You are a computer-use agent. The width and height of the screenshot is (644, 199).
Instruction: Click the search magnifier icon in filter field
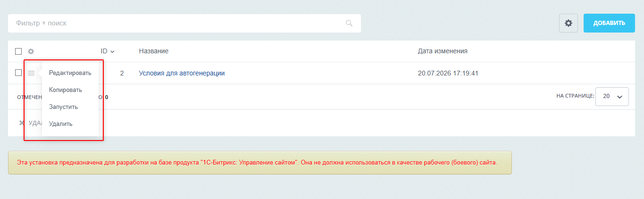349,23
